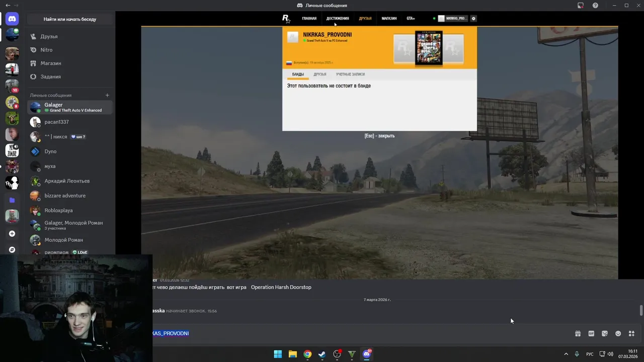Open the Discord inbox icon in title bar

(581, 6)
